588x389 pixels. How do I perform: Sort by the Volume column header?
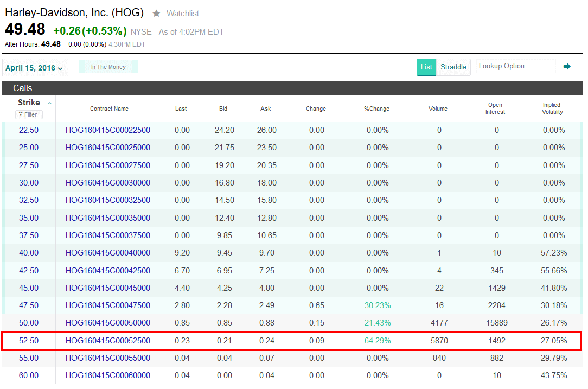438,109
